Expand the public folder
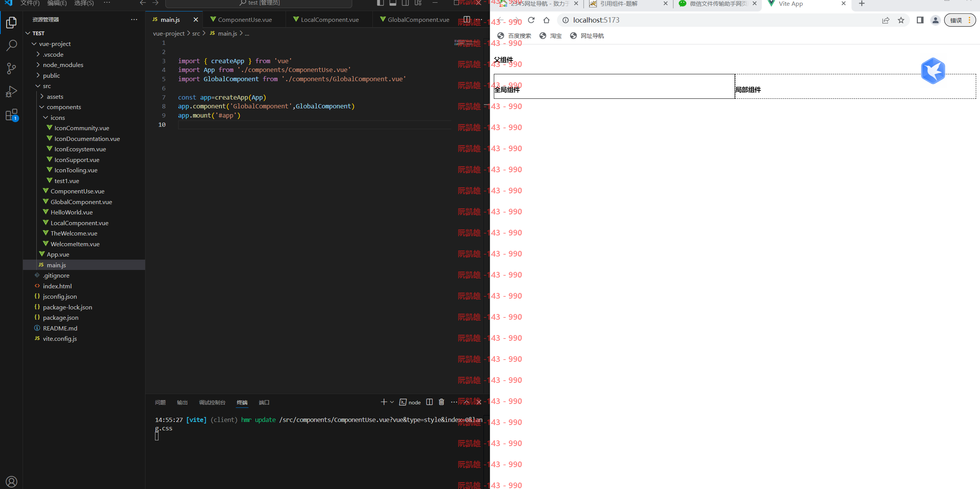The width and height of the screenshot is (980, 489). click(84, 75)
